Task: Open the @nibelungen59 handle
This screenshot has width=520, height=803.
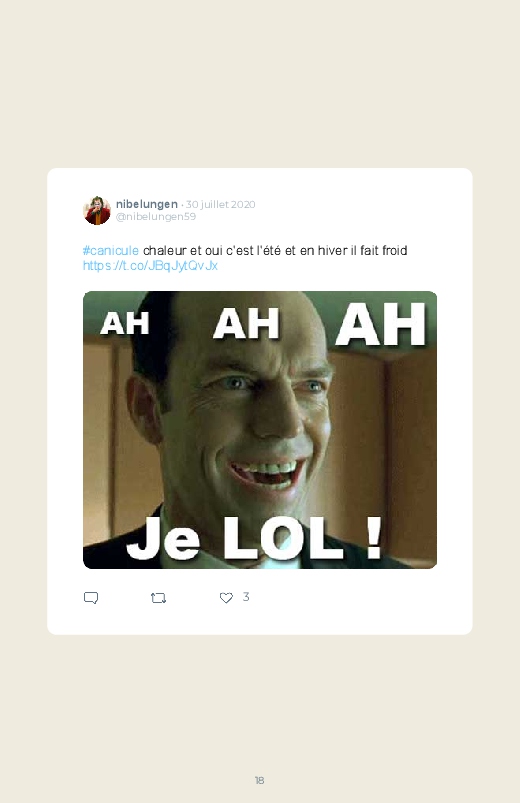Action: click(156, 217)
